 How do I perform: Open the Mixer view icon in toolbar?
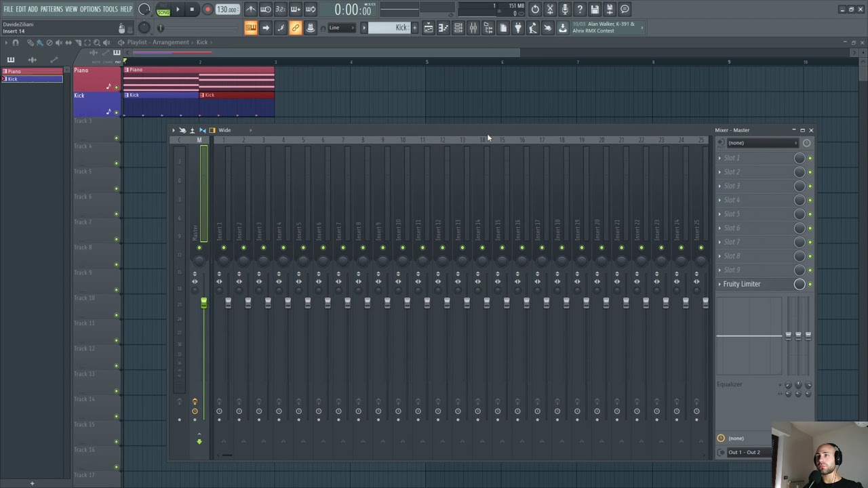473,28
